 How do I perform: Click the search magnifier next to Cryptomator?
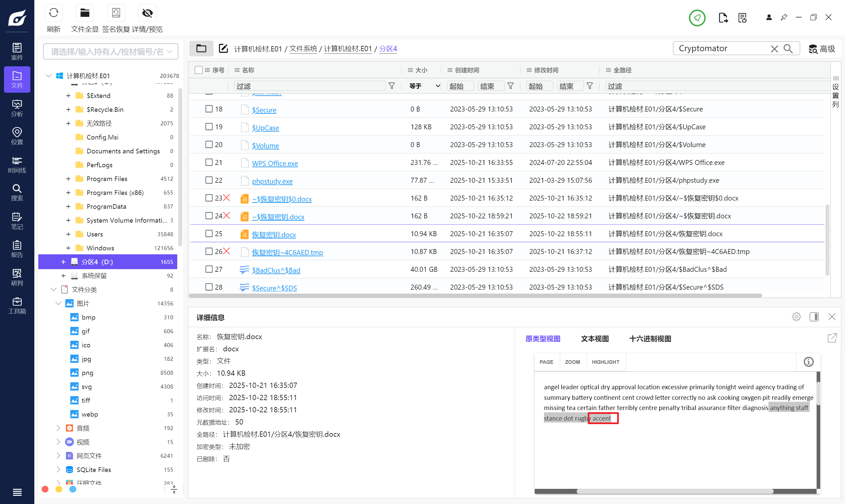(x=788, y=48)
